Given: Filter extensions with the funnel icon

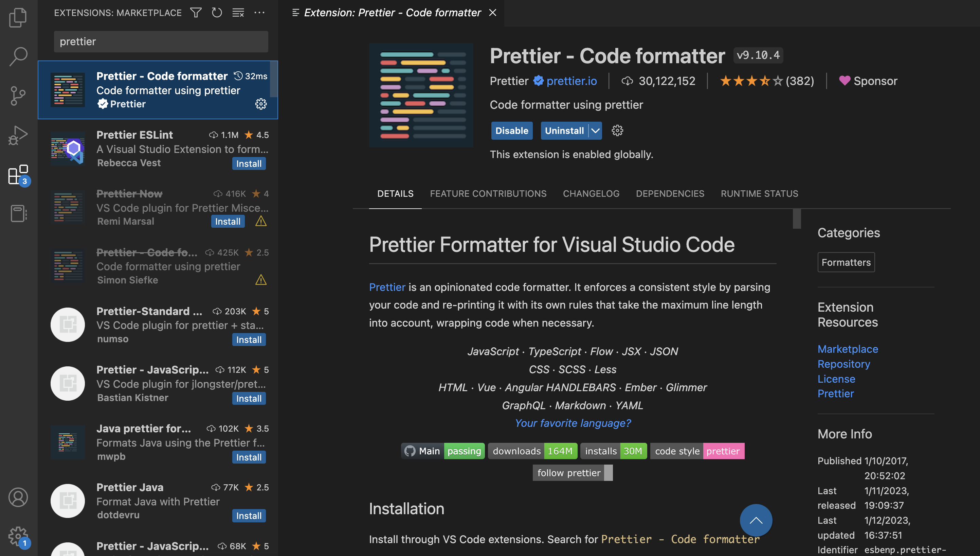Looking at the screenshot, I should click(x=196, y=13).
